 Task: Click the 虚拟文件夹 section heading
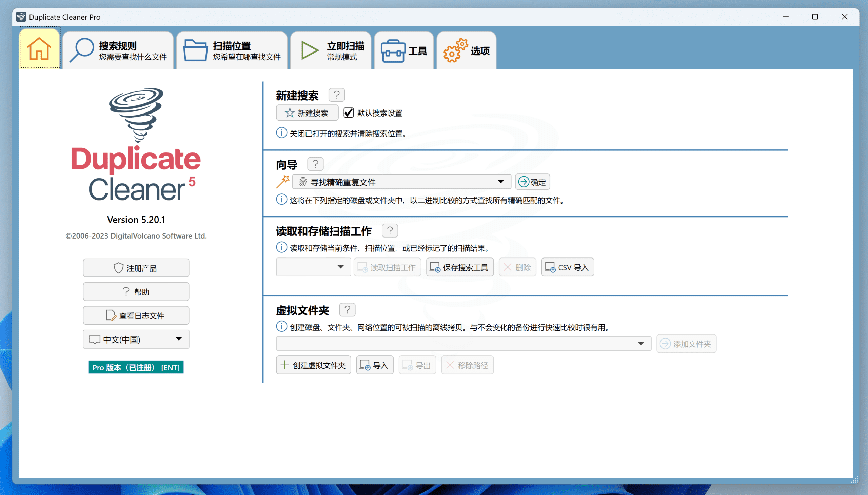coord(302,310)
